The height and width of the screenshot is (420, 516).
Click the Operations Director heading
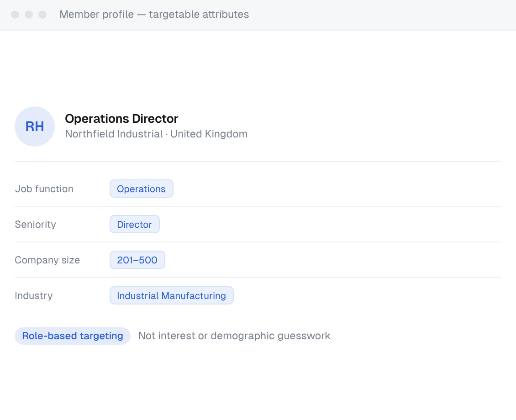pos(121,119)
